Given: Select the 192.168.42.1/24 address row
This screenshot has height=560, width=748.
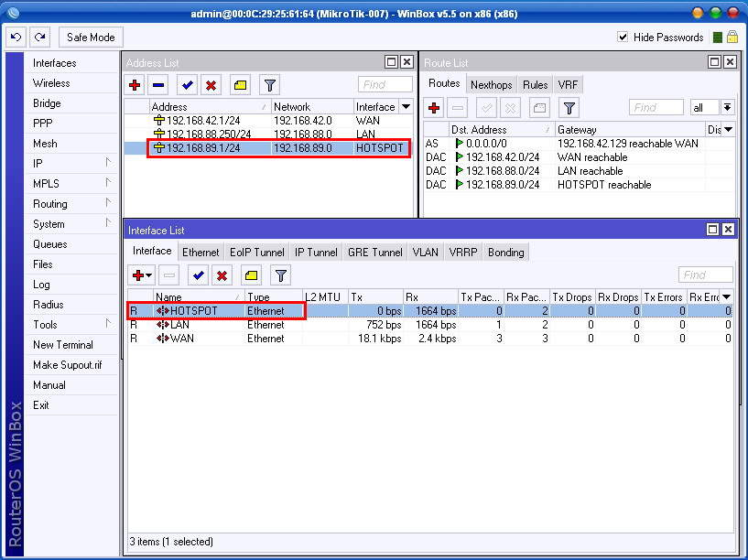Looking at the screenshot, I should pyautogui.click(x=268, y=121).
